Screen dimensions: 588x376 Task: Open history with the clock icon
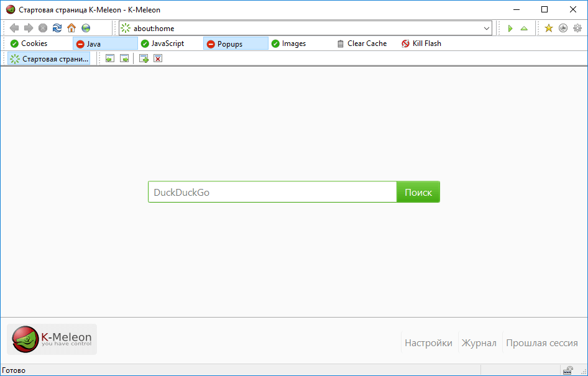[563, 28]
